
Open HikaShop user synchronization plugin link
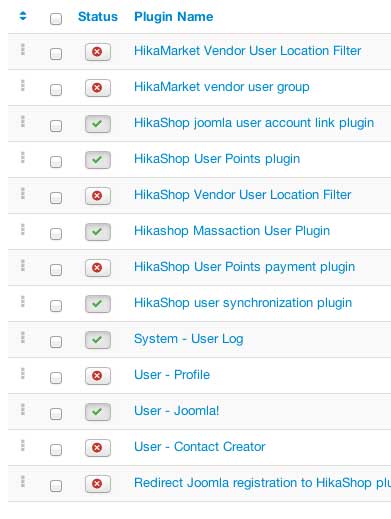point(243,303)
